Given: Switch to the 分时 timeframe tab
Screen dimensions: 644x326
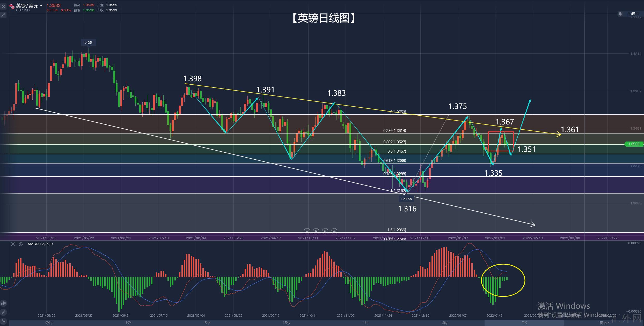Looking at the screenshot, I should [49, 323].
